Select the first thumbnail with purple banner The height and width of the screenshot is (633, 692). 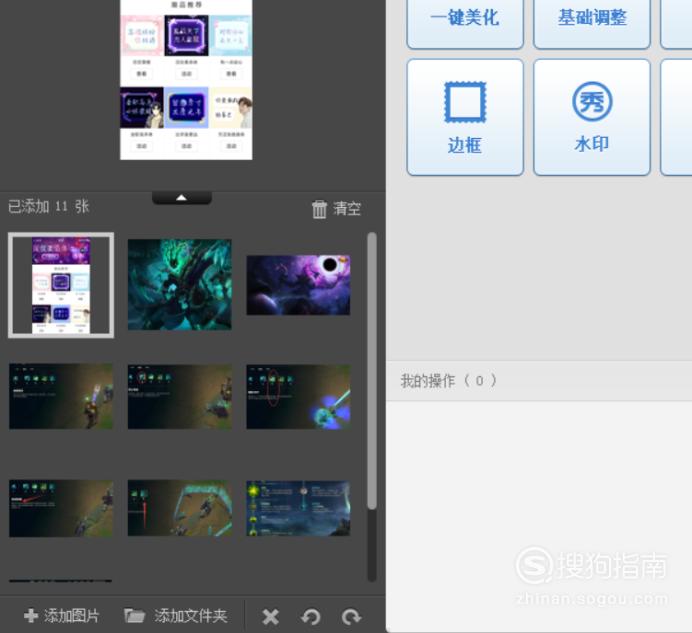tap(61, 285)
